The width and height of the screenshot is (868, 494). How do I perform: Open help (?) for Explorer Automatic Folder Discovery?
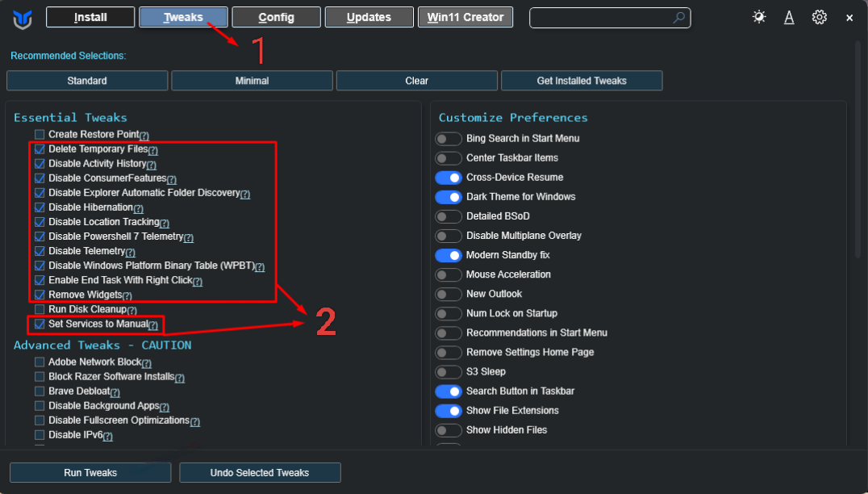(x=245, y=195)
